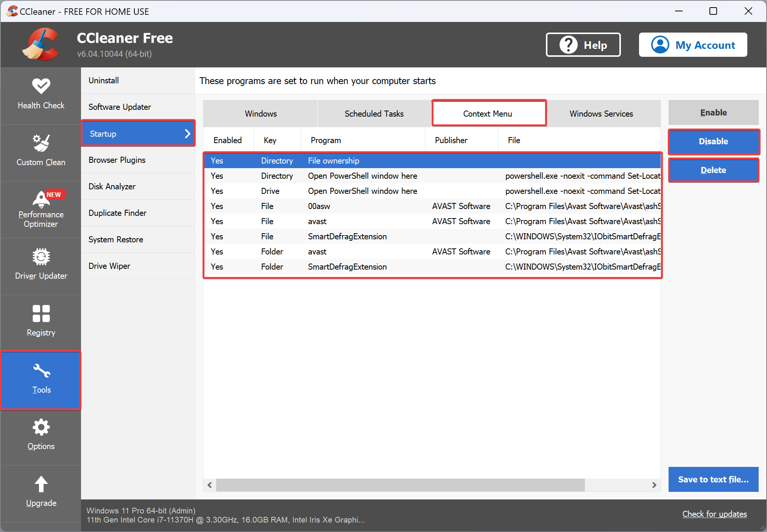Select the Folder SmartDefragExtension row
767x532 pixels.
(432, 267)
